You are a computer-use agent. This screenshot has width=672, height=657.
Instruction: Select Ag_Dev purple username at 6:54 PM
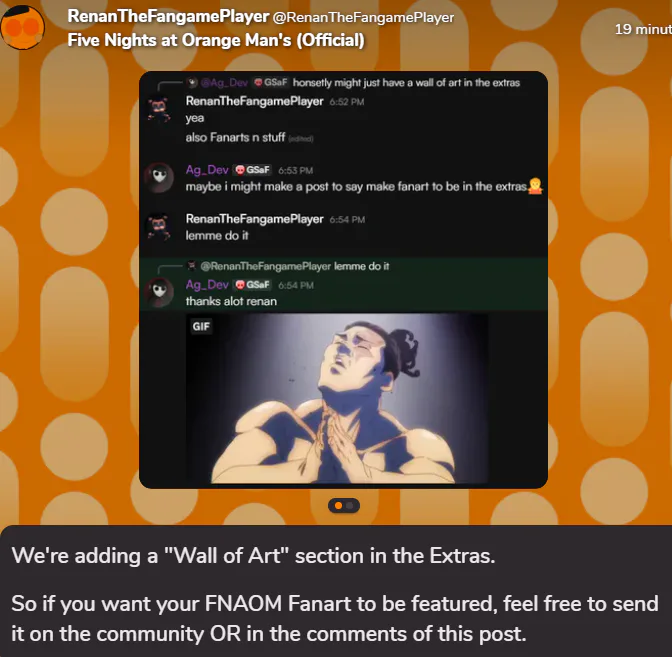pos(207,285)
